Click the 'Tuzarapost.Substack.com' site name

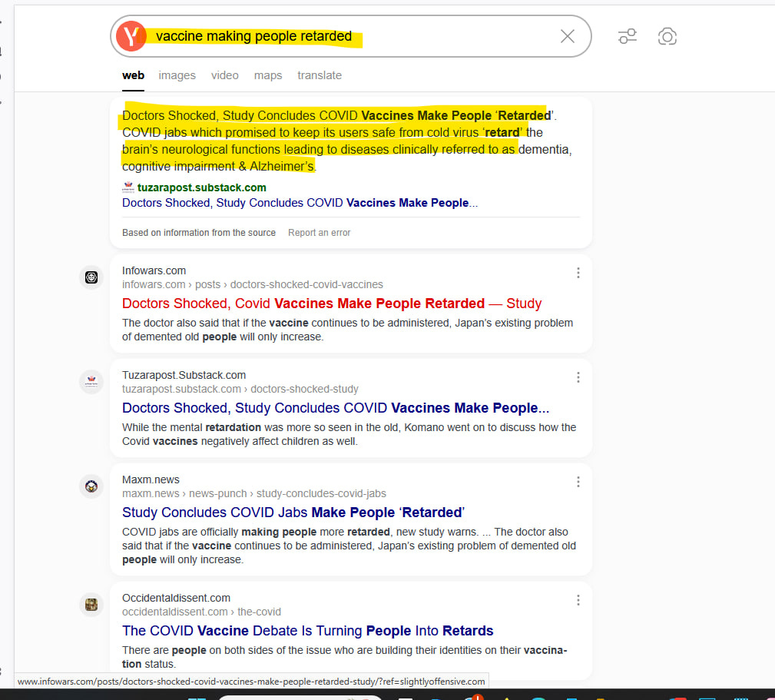click(x=184, y=375)
